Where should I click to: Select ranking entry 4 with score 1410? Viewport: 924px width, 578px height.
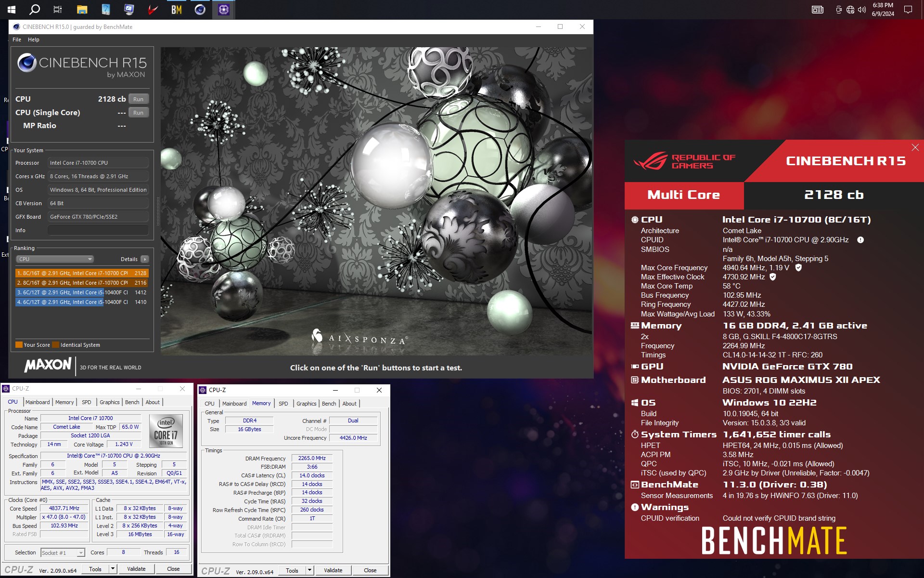click(x=82, y=302)
